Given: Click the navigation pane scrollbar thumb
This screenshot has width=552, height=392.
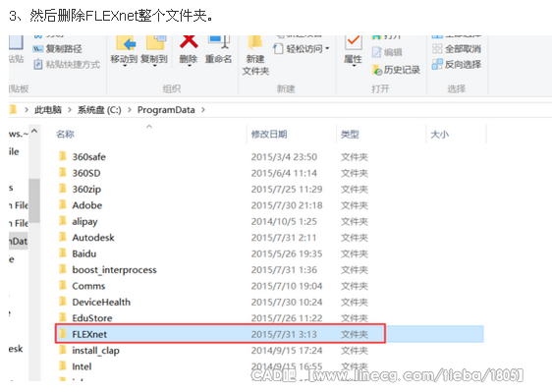Looking at the screenshot, I should click(34, 200).
